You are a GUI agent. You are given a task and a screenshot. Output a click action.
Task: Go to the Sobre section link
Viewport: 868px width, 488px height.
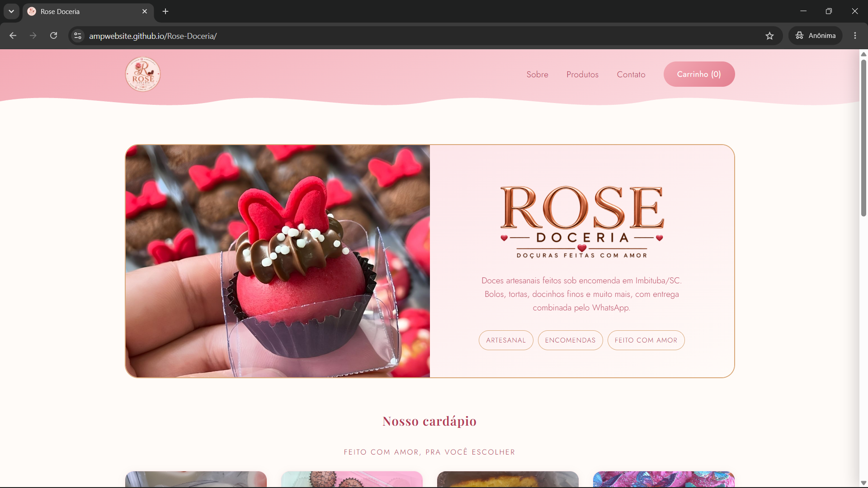(x=537, y=75)
